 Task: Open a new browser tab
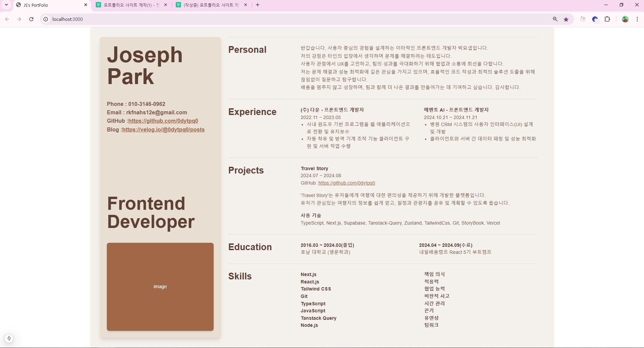[x=258, y=5]
